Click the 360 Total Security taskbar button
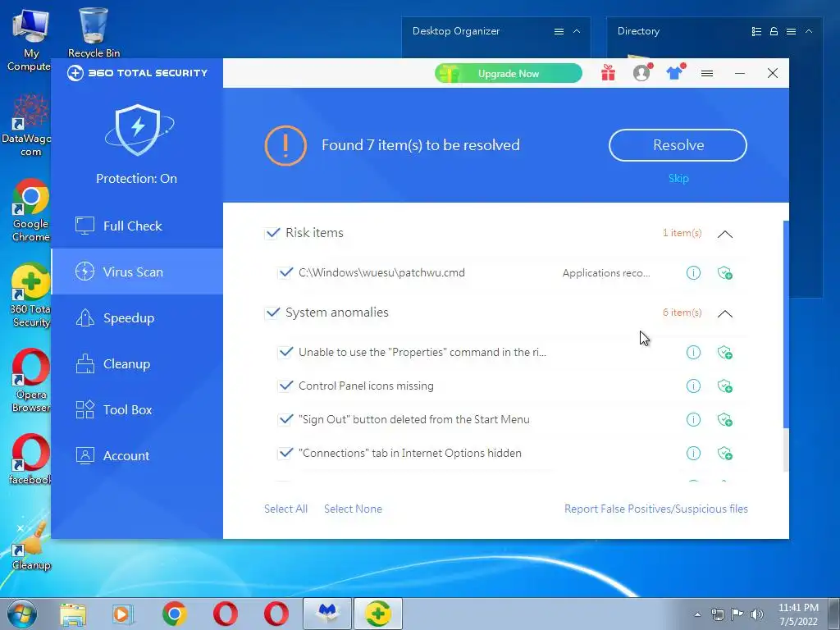The image size is (840, 630). pos(377,614)
